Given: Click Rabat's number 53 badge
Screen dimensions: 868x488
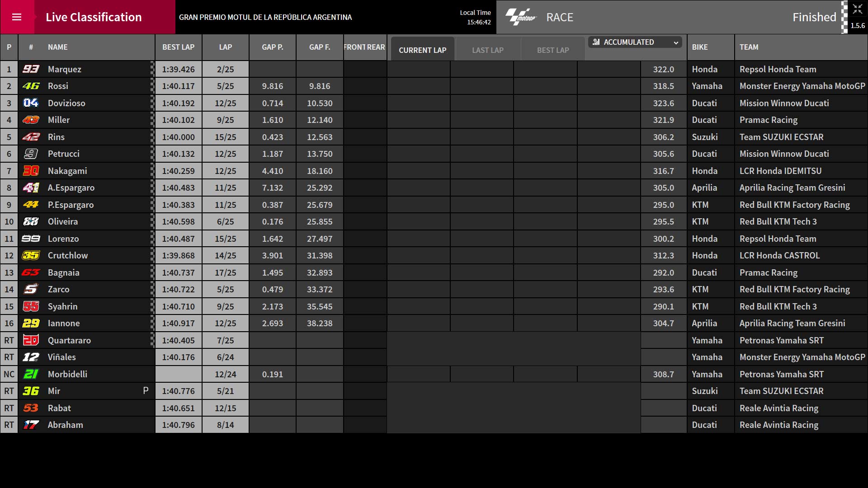Looking at the screenshot, I should tap(31, 408).
